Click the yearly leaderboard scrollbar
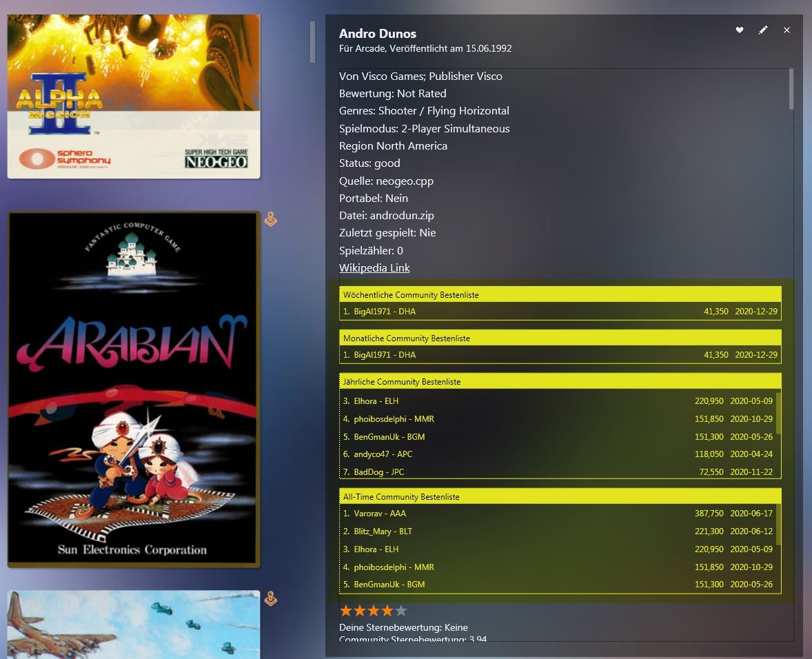812x659 pixels. 778,413
